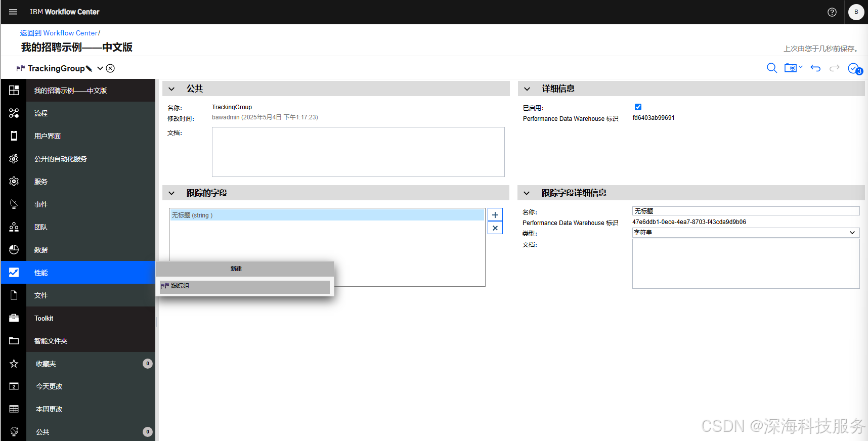Remove tracked field with X button
This screenshot has height=441, width=868.
pos(495,228)
